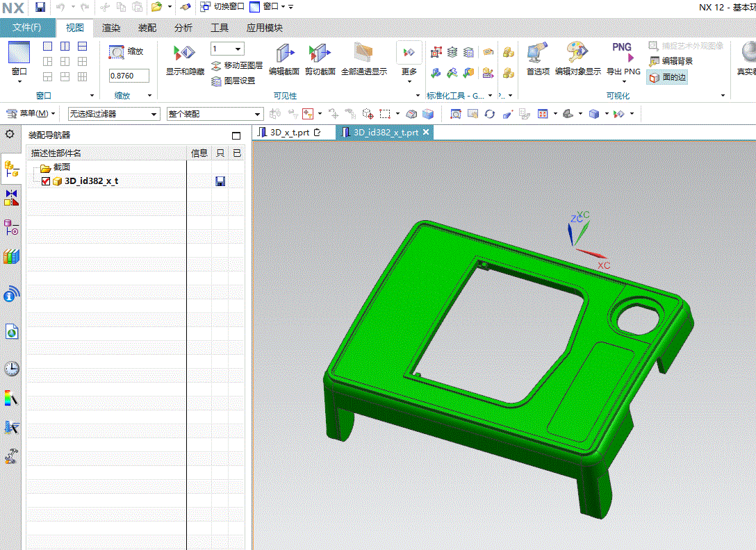Maximize the 装配导航器 panel with the square button
The width and height of the screenshot is (756, 550).
point(236,135)
